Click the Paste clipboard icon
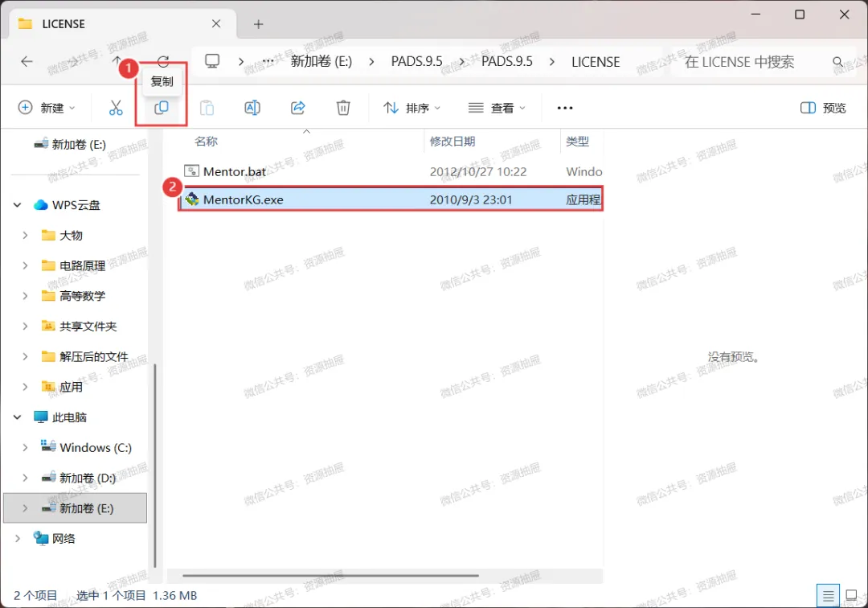The height and width of the screenshot is (608, 868). tap(207, 108)
